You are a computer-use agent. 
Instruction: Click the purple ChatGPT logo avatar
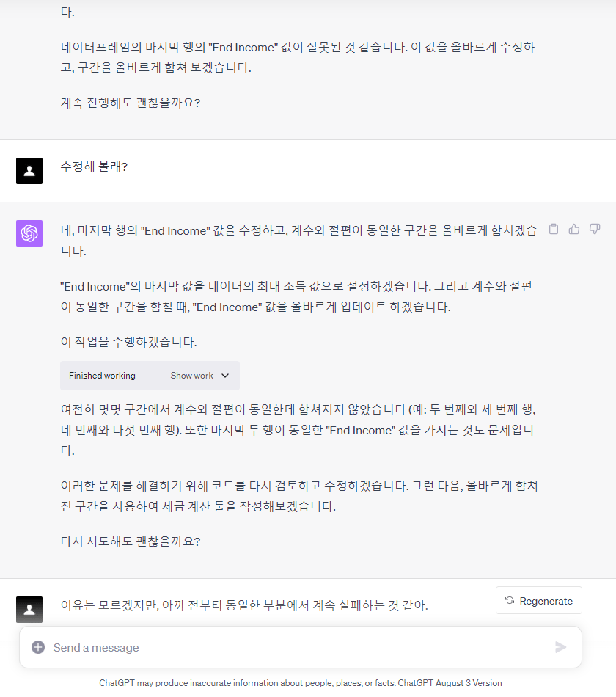point(29,233)
